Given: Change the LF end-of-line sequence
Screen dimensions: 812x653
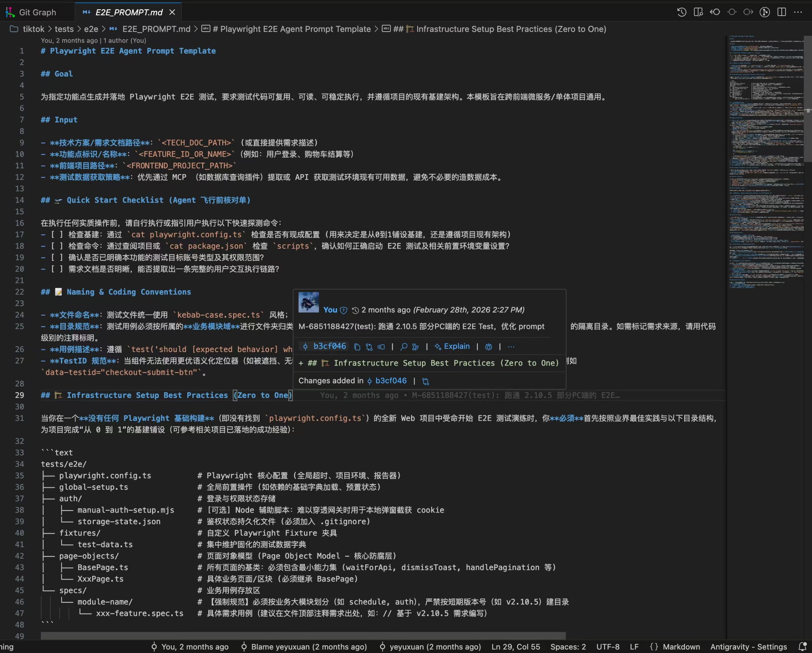Looking at the screenshot, I should [x=634, y=647].
